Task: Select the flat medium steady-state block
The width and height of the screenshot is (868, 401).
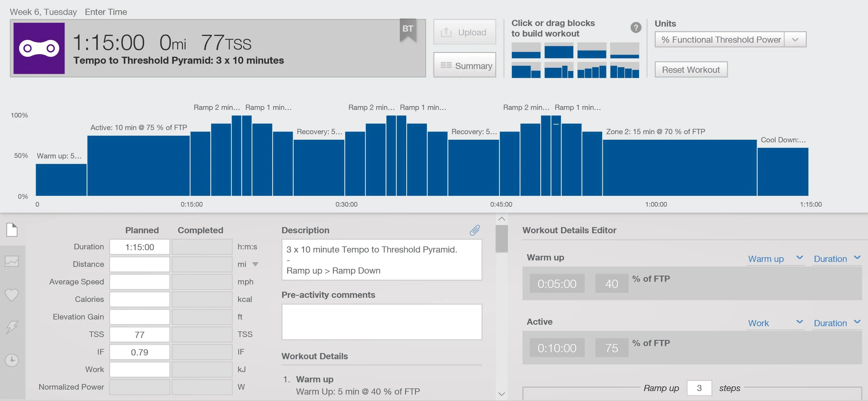Action: click(526, 51)
